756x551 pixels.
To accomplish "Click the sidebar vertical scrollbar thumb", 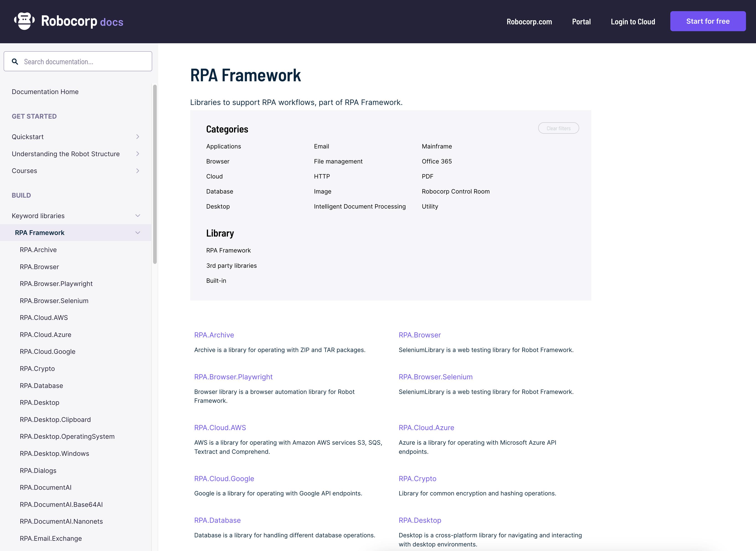I will [155, 174].
